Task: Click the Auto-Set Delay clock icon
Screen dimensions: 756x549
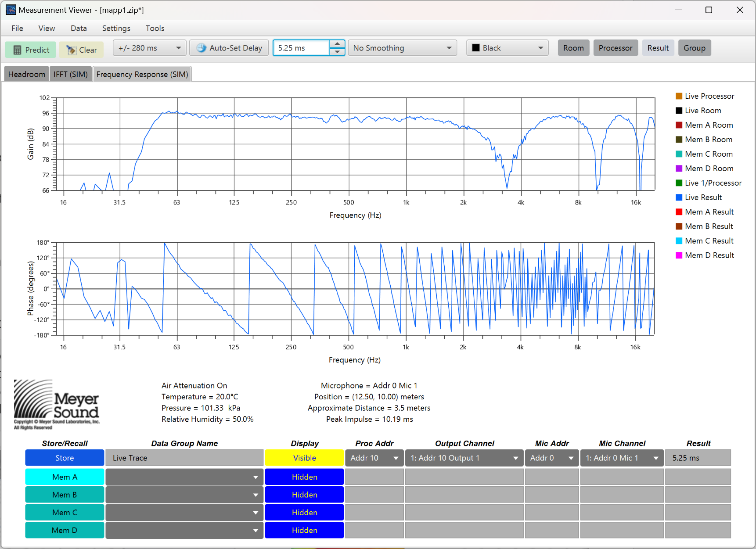Action: [x=202, y=48]
